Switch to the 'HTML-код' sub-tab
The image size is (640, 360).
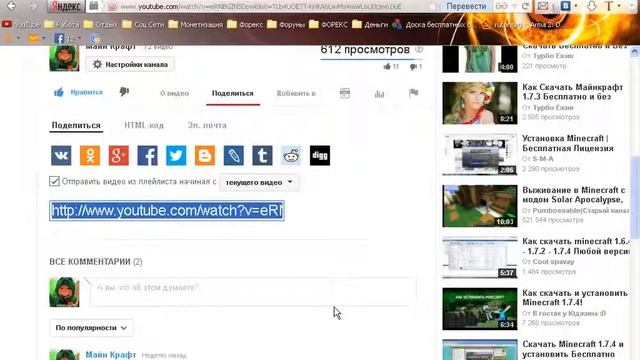click(144, 125)
